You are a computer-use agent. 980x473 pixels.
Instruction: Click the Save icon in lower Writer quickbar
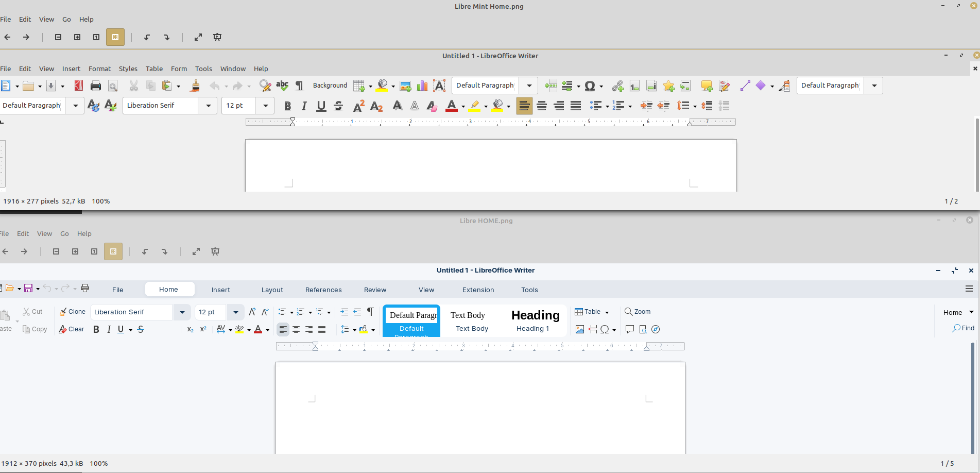pyautogui.click(x=28, y=288)
